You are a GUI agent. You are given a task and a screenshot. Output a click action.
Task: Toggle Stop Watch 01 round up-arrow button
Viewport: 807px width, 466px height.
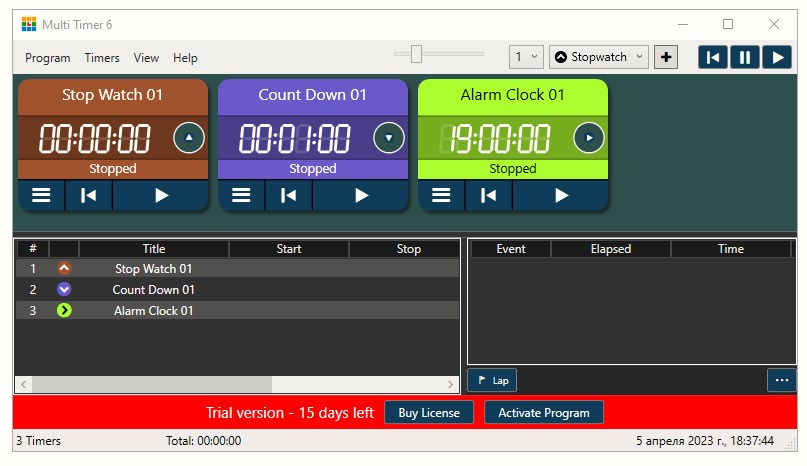click(189, 138)
